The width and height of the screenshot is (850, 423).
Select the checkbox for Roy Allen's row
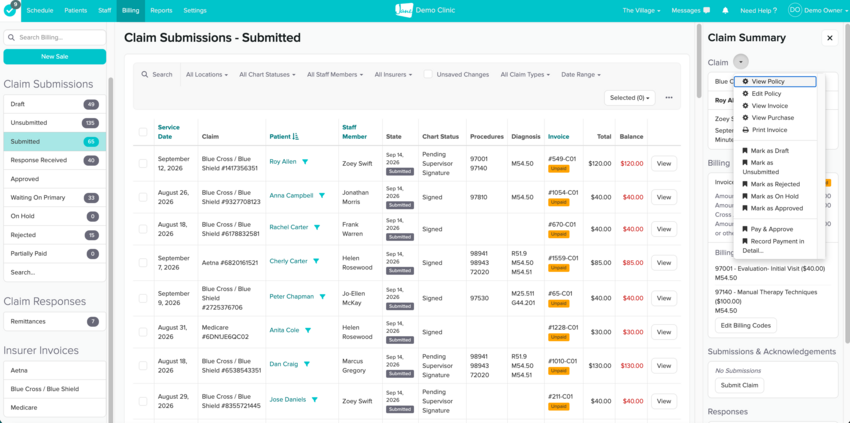(143, 163)
